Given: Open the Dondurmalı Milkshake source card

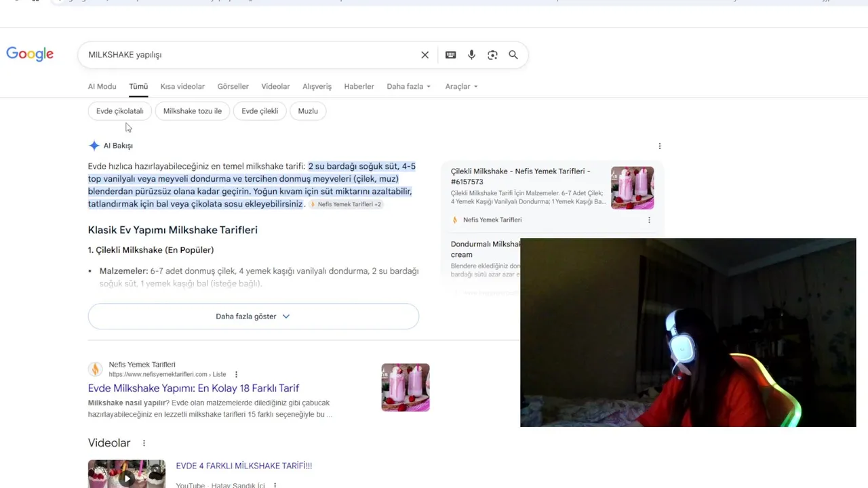Looking at the screenshot, I should pyautogui.click(x=486, y=249).
